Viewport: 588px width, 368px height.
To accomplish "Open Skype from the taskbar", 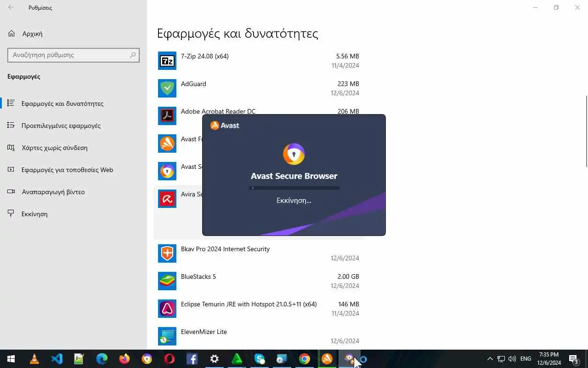I will pyautogui.click(x=259, y=359).
